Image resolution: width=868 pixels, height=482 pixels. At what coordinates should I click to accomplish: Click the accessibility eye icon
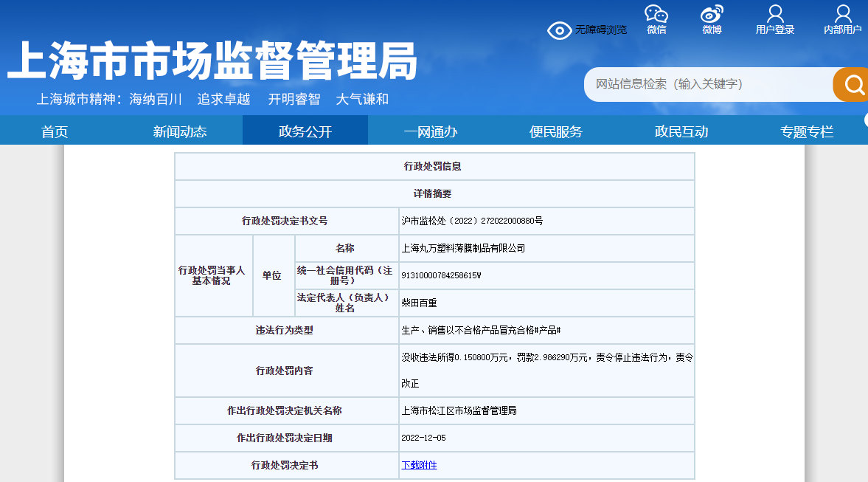[x=559, y=30]
